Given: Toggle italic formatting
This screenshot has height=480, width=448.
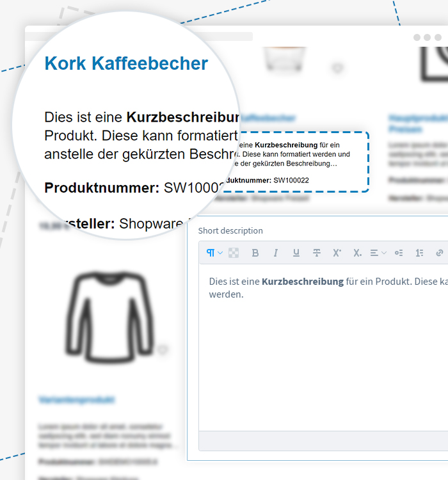Looking at the screenshot, I should tap(276, 253).
